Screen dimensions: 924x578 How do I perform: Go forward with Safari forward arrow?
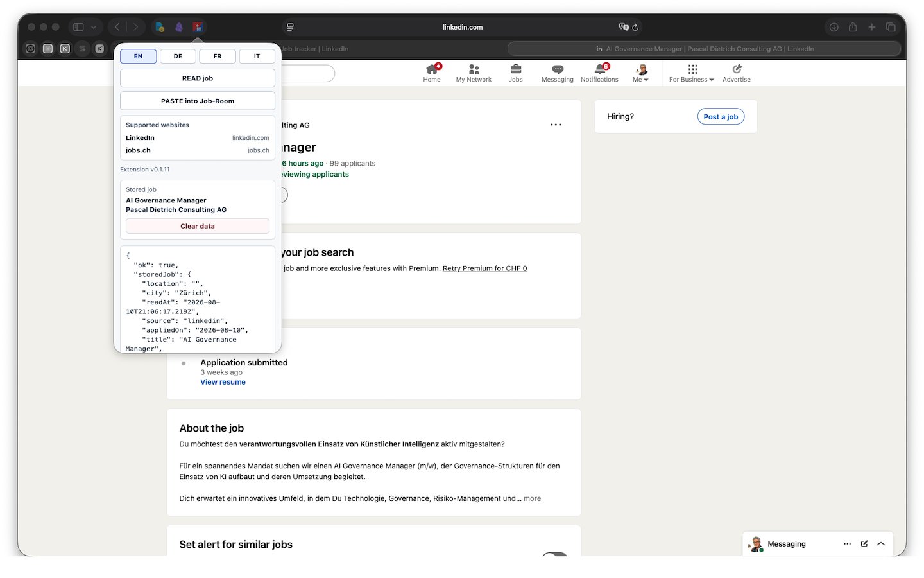135,27
